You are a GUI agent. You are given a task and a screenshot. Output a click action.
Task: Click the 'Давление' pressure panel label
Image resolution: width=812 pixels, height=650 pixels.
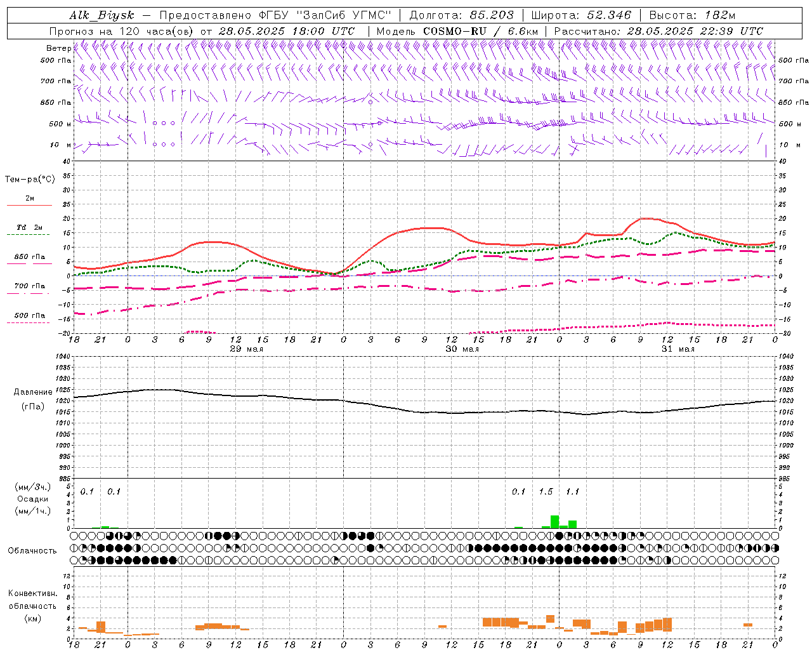33,392
